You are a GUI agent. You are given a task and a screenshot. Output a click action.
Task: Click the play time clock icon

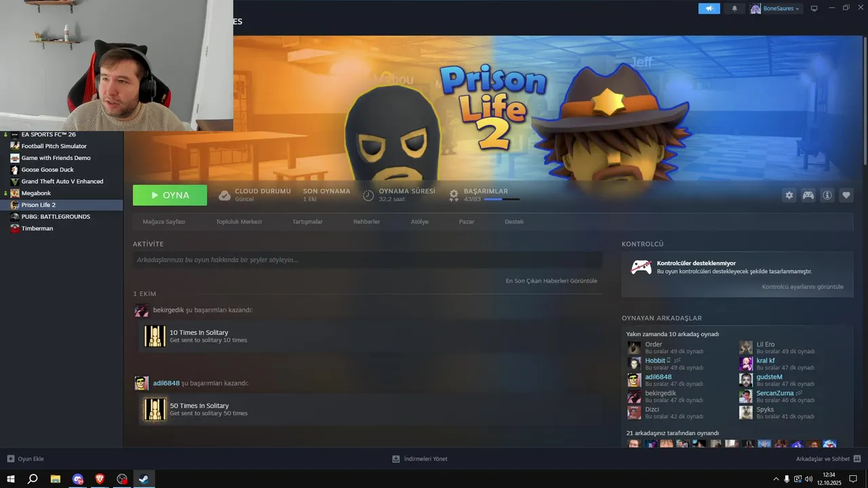[x=368, y=195]
